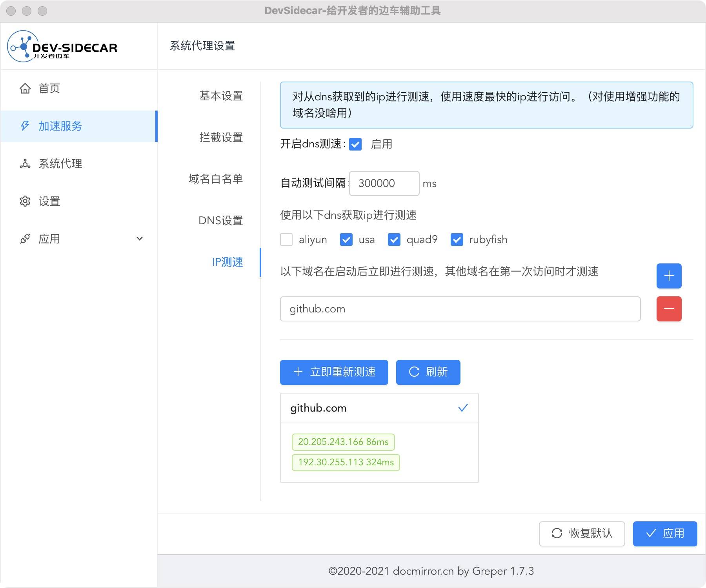Disable the 开启dns测速 checkbox
706x588 pixels.
(355, 144)
